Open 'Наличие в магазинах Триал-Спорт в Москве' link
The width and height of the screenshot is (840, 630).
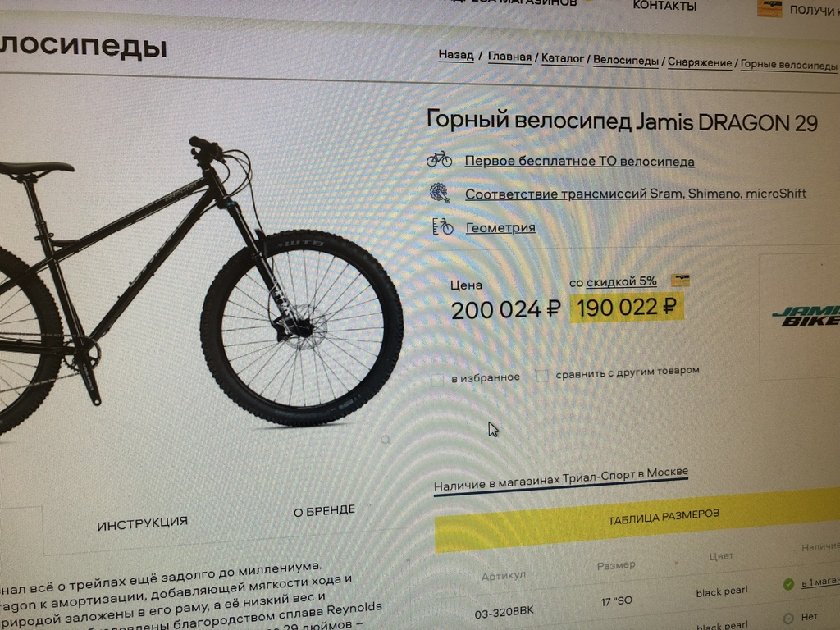click(560, 479)
